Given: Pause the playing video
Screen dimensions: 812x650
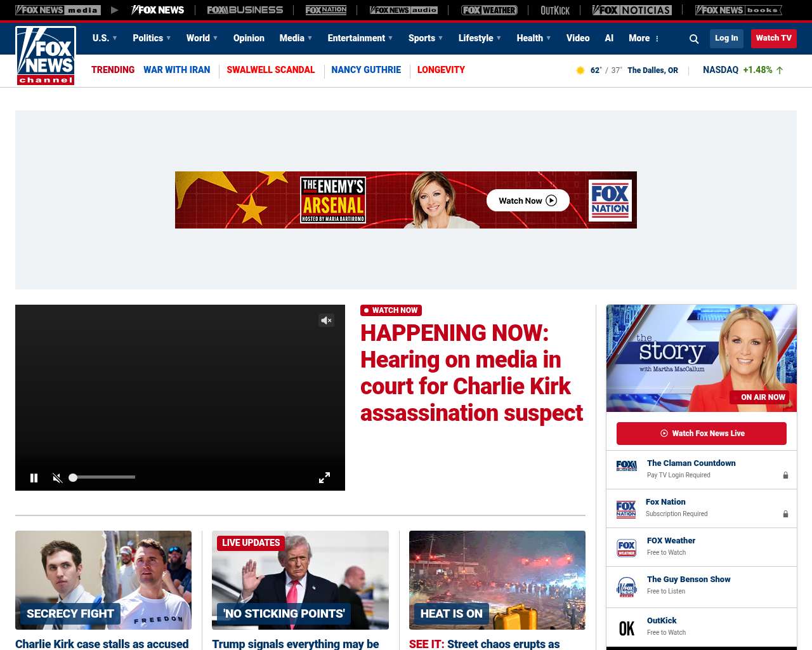Looking at the screenshot, I should 34,478.
